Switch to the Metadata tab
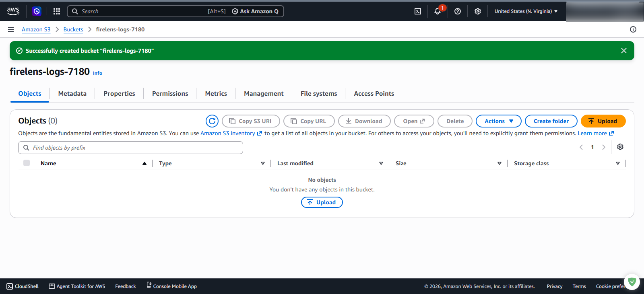644x294 pixels. coord(72,94)
